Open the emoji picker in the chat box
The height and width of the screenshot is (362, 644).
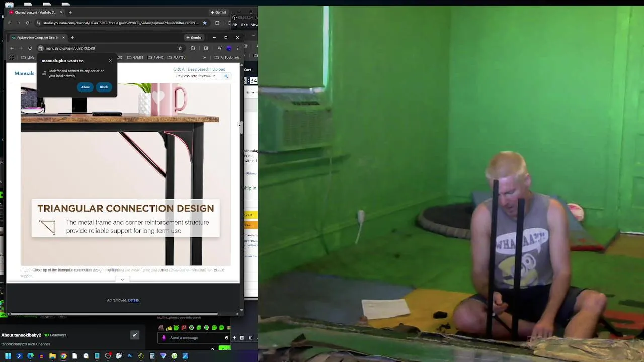point(227,338)
